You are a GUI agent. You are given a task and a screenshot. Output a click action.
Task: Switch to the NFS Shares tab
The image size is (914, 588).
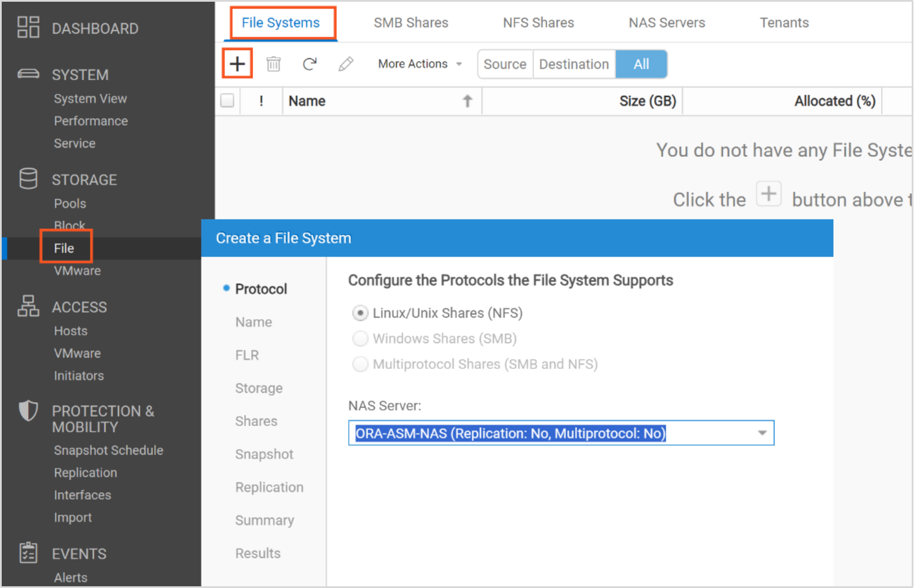coord(539,23)
